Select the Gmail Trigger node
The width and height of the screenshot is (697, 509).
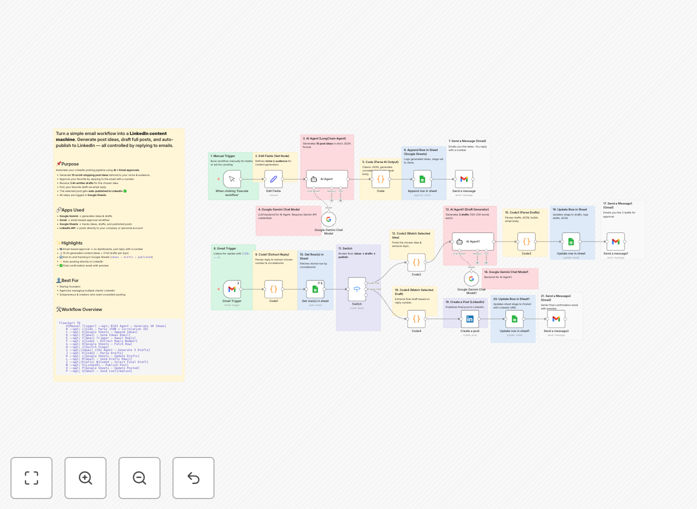tap(232, 289)
